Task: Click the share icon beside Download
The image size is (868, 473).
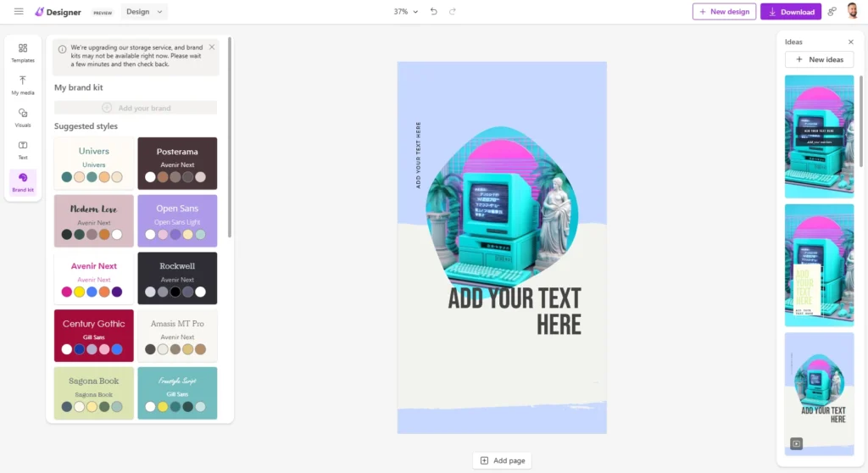Action: (832, 11)
